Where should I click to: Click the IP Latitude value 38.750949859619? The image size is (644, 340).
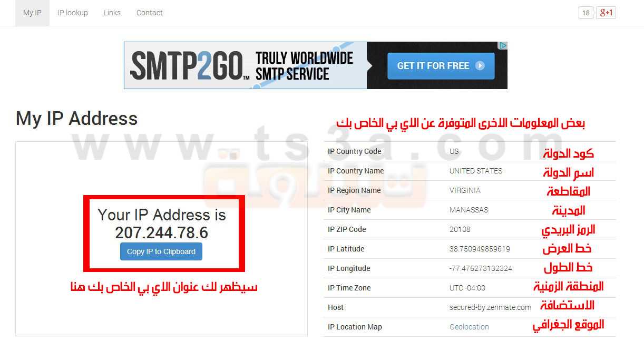480,249
